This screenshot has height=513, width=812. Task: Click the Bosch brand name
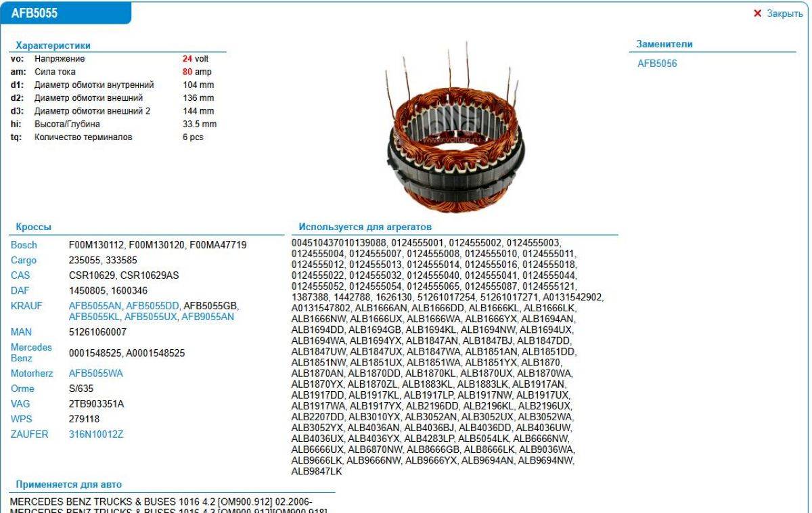(24, 245)
